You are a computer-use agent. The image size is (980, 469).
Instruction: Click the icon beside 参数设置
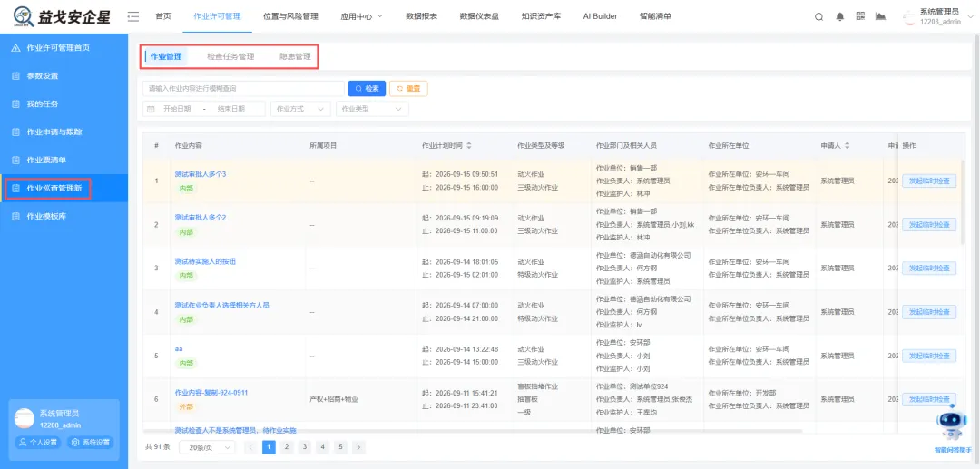[x=16, y=76]
